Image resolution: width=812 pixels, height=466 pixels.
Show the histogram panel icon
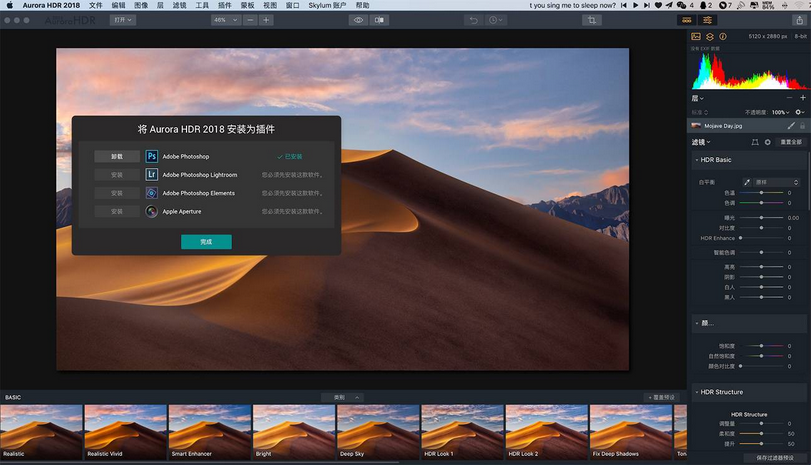(x=696, y=37)
